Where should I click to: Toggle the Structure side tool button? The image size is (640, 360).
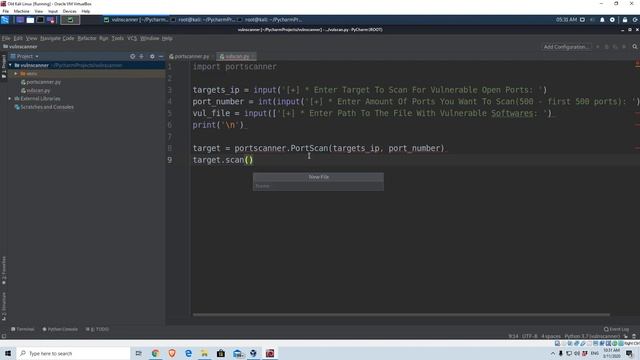point(4,306)
